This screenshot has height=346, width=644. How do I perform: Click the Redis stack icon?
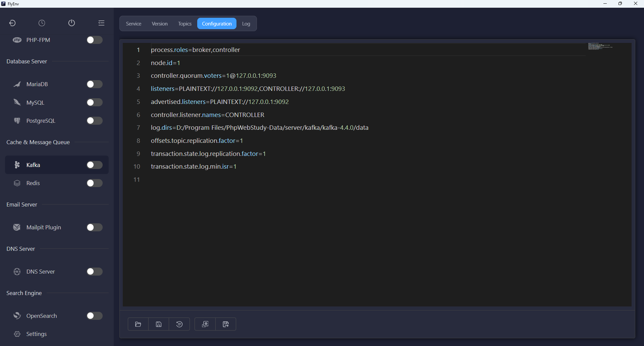coord(17,183)
